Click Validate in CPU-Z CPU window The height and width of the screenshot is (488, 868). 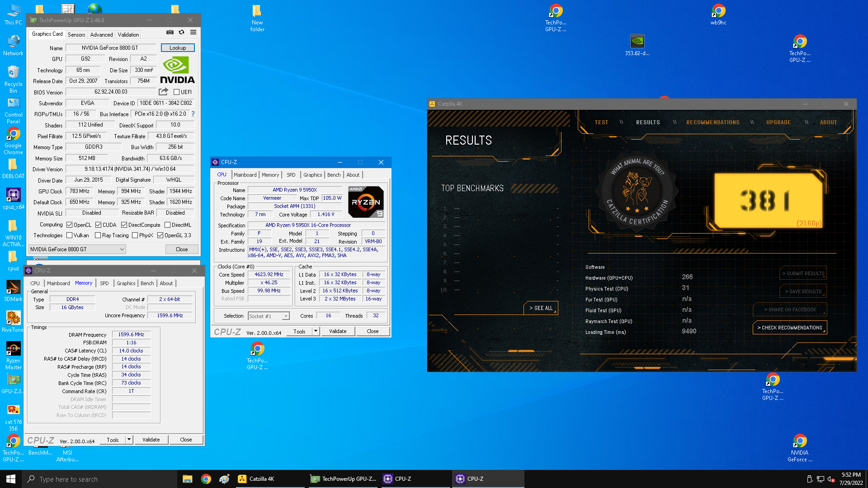(x=338, y=331)
